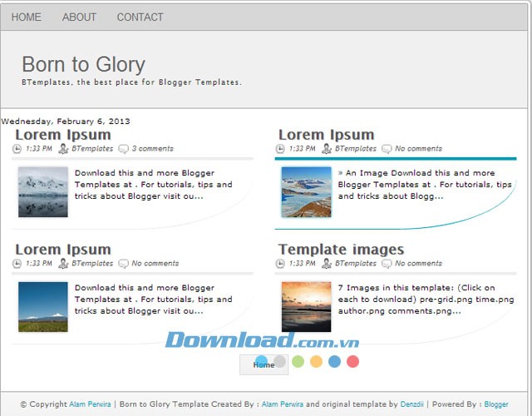Image resolution: width=532 pixels, height=416 pixels.
Task: Select the red color circle
Action: (352, 362)
